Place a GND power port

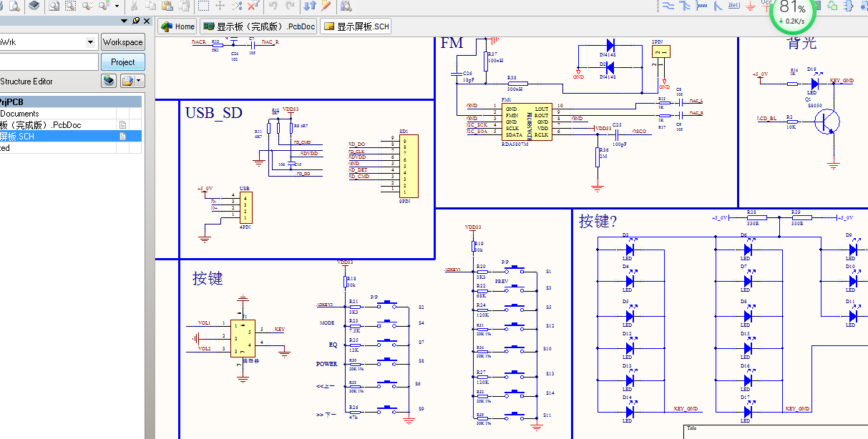[x=751, y=6]
